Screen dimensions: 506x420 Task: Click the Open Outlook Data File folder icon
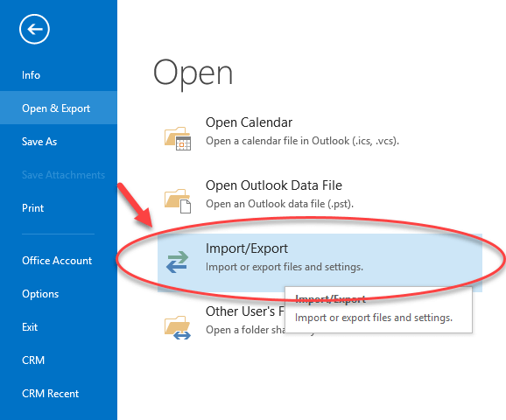(178, 201)
